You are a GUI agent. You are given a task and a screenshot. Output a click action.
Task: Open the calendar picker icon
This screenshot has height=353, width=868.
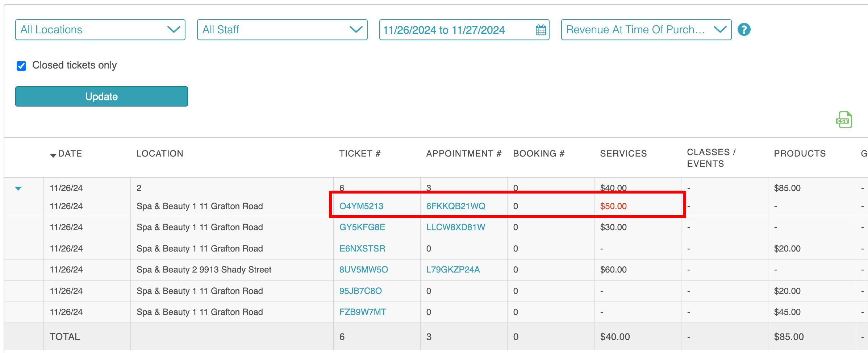coord(541,30)
